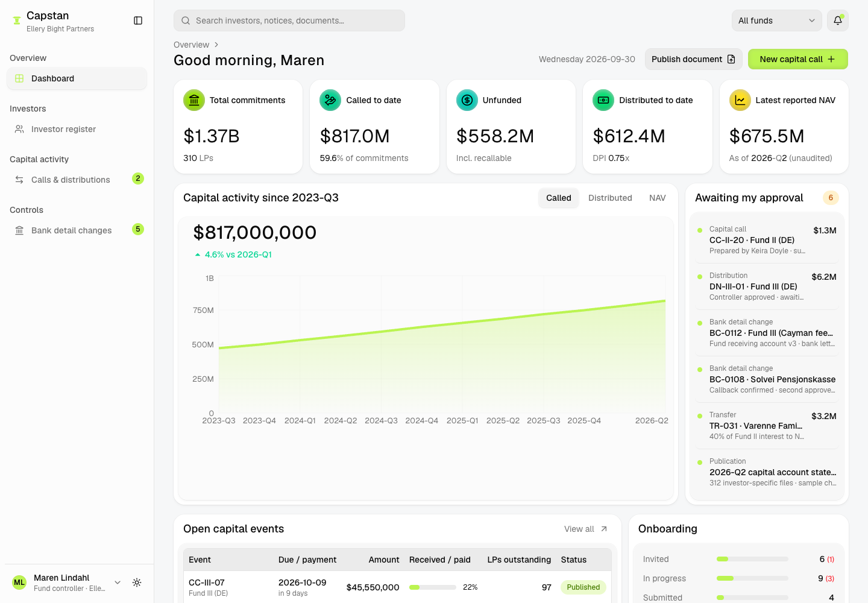Click the Dashboard grid icon

[19, 78]
